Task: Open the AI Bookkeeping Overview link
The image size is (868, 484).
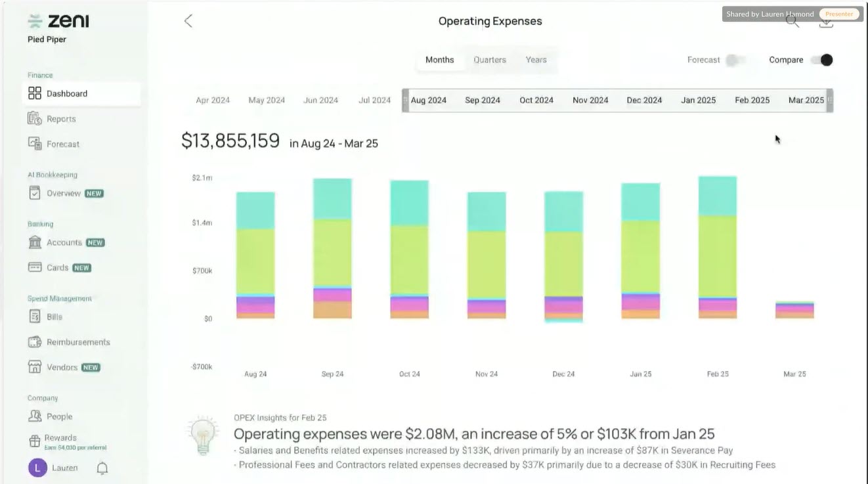Action: point(64,193)
